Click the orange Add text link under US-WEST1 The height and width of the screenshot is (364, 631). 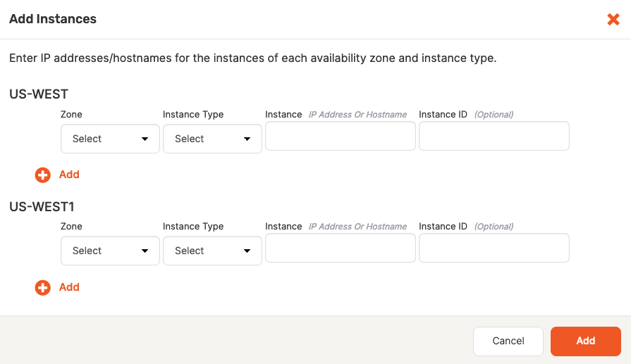[x=69, y=287]
